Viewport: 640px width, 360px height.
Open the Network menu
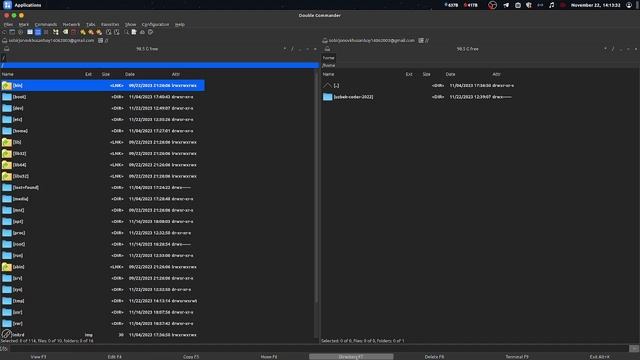tap(71, 24)
